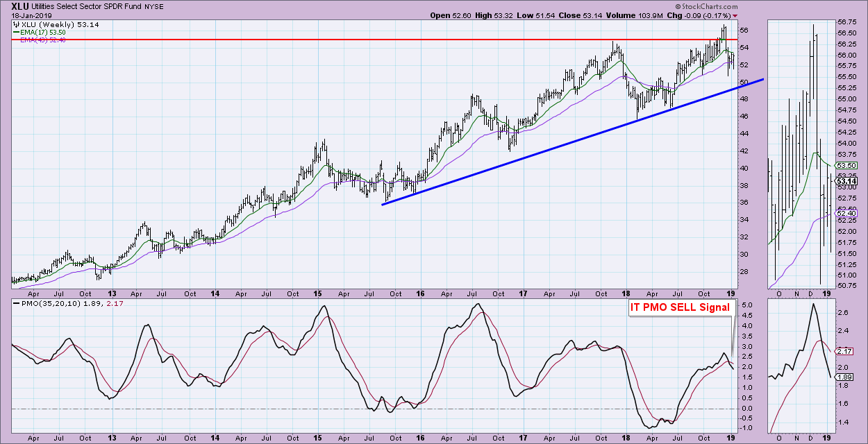Click the green 53.50 EMA price label
Viewport: 868px width, 444px height.
848,165
